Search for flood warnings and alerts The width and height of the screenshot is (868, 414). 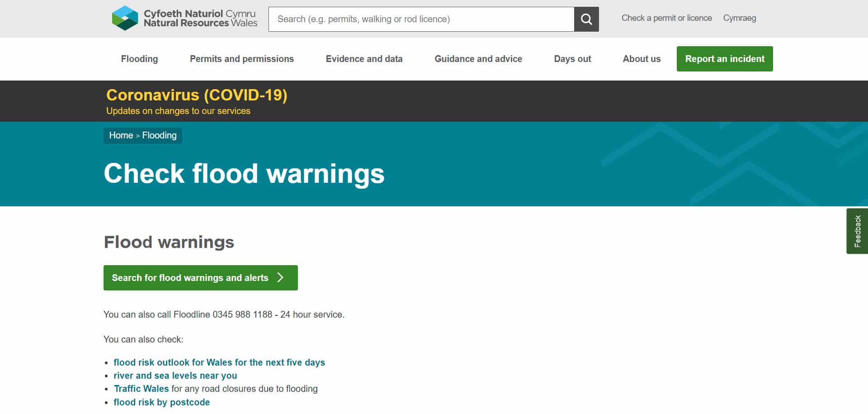tap(190, 278)
